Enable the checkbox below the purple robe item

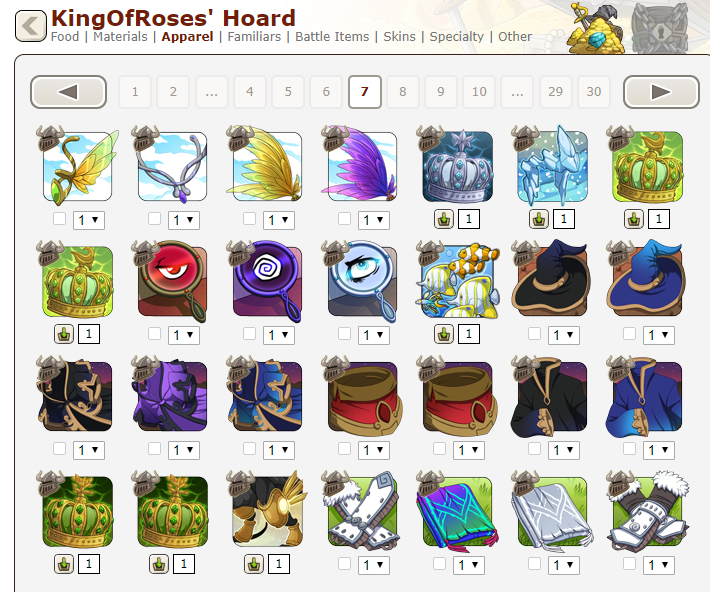tap(154, 449)
